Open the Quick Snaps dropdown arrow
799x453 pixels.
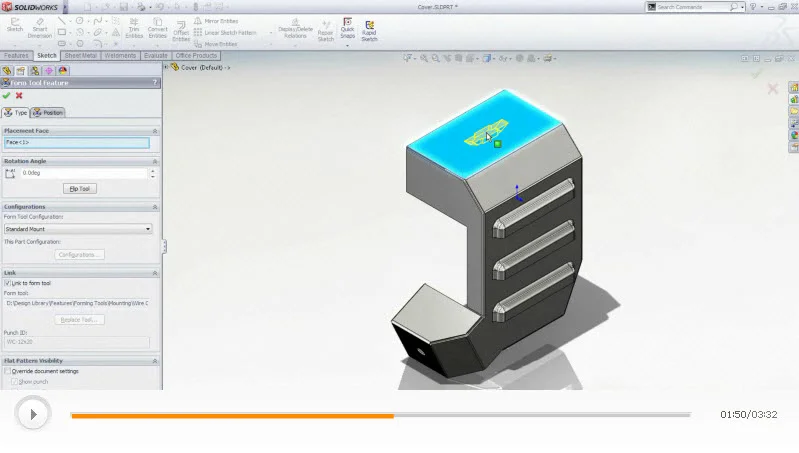[x=348, y=46]
